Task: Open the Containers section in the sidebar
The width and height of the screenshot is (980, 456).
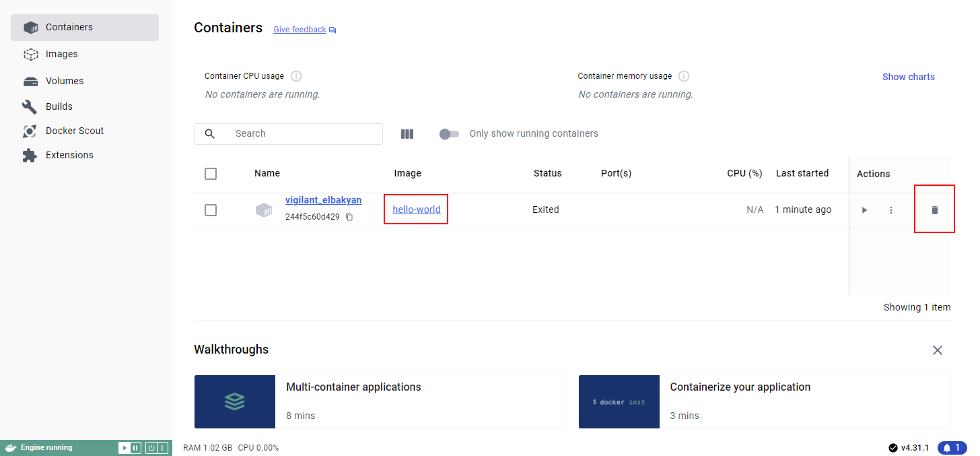Action: coord(85,28)
